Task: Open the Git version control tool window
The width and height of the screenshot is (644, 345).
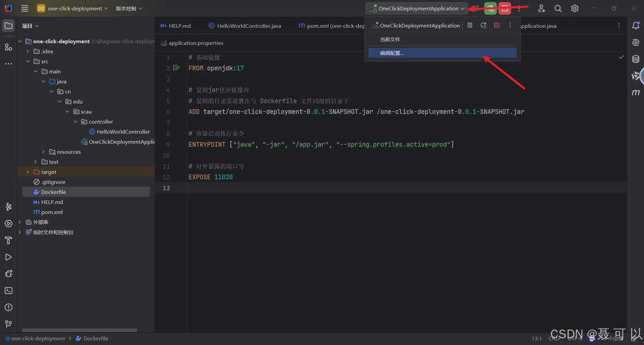Action: [8, 324]
